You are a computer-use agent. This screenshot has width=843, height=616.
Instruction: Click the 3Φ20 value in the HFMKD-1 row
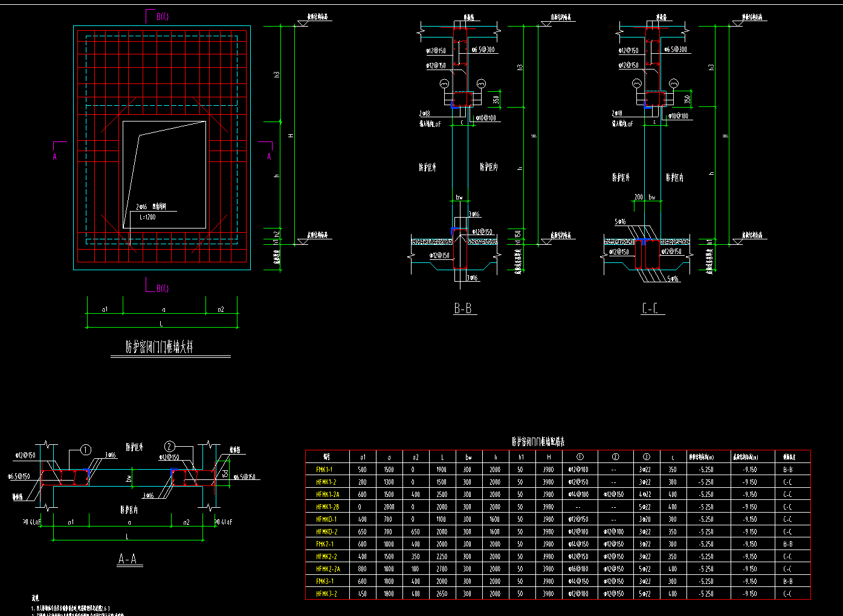click(646, 519)
